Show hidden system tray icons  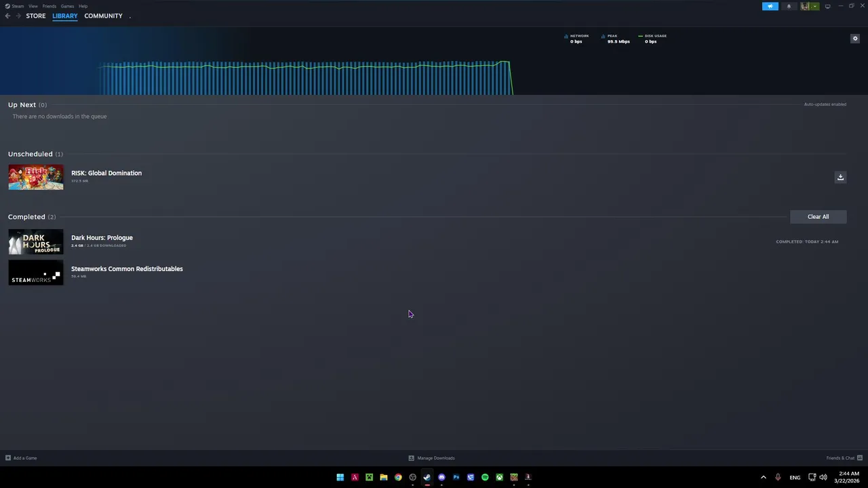coord(763,477)
